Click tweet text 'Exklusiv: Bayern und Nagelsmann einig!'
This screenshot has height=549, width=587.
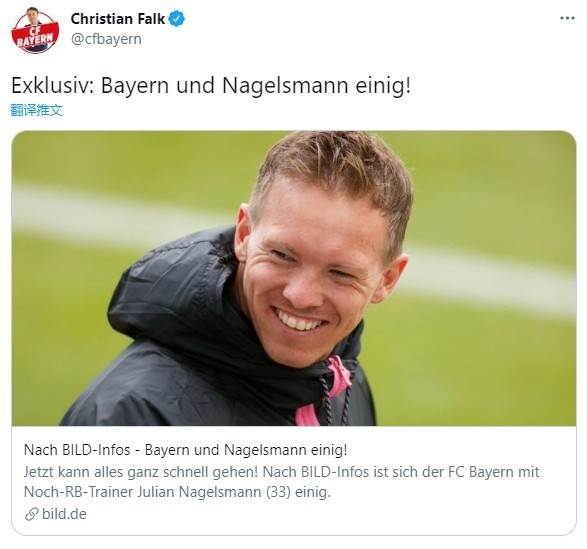click(211, 85)
